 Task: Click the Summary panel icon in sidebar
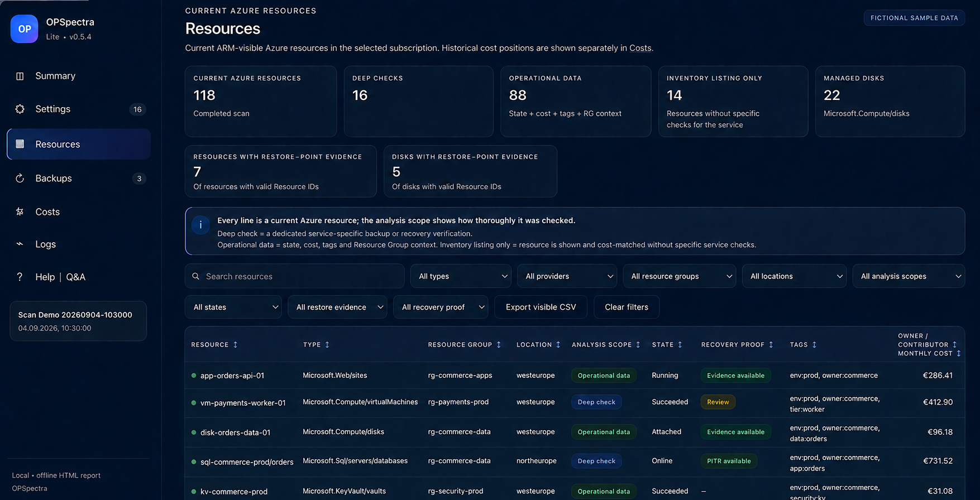click(20, 76)
